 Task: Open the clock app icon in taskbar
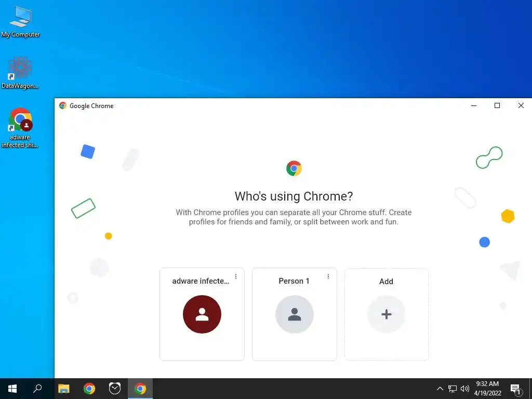pos(115,389)
